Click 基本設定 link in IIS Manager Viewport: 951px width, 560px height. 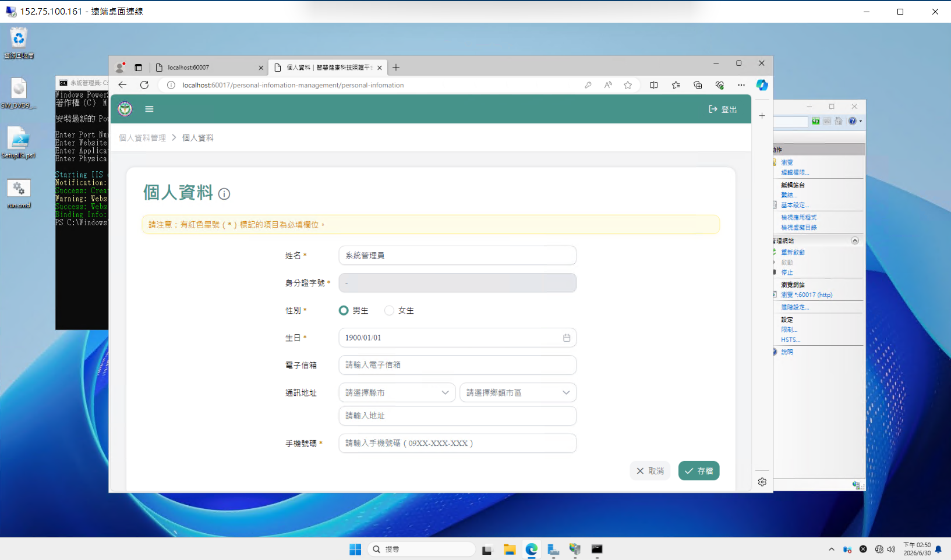pos(795,205)
